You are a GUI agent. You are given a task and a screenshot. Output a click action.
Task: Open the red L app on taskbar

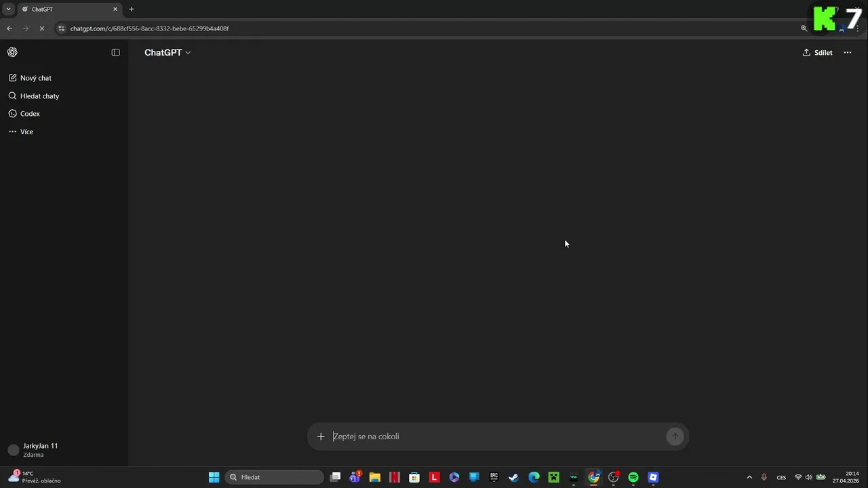435,477
